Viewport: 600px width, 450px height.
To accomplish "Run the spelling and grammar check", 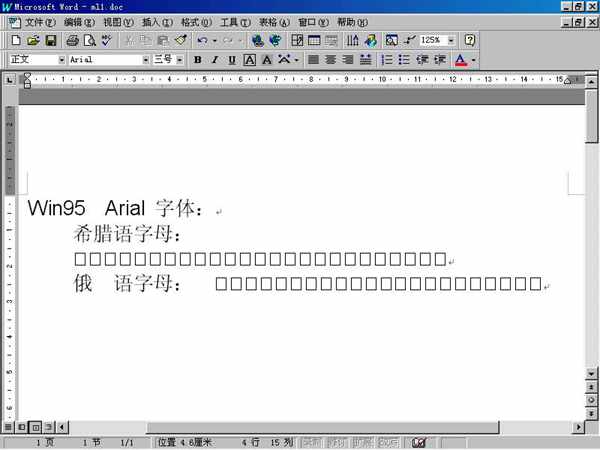I will pos(107,40).
